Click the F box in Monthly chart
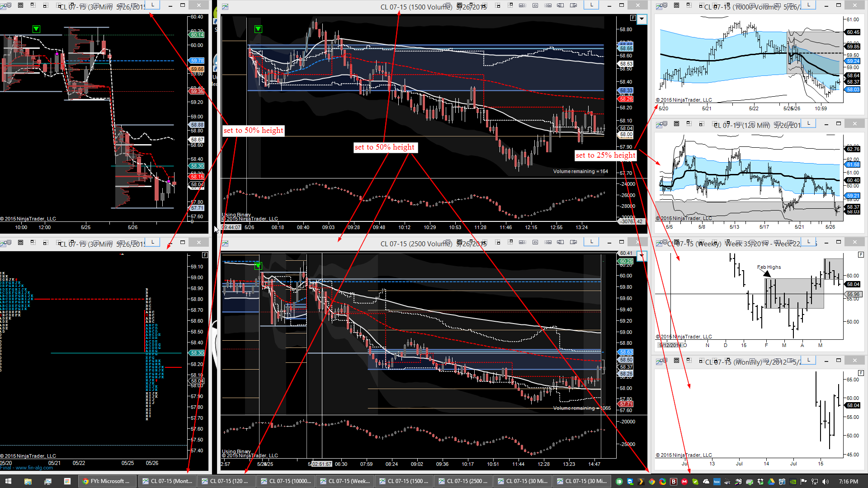Image resolution: width=868 pixels, height=488 pixels. coord(861,373)
